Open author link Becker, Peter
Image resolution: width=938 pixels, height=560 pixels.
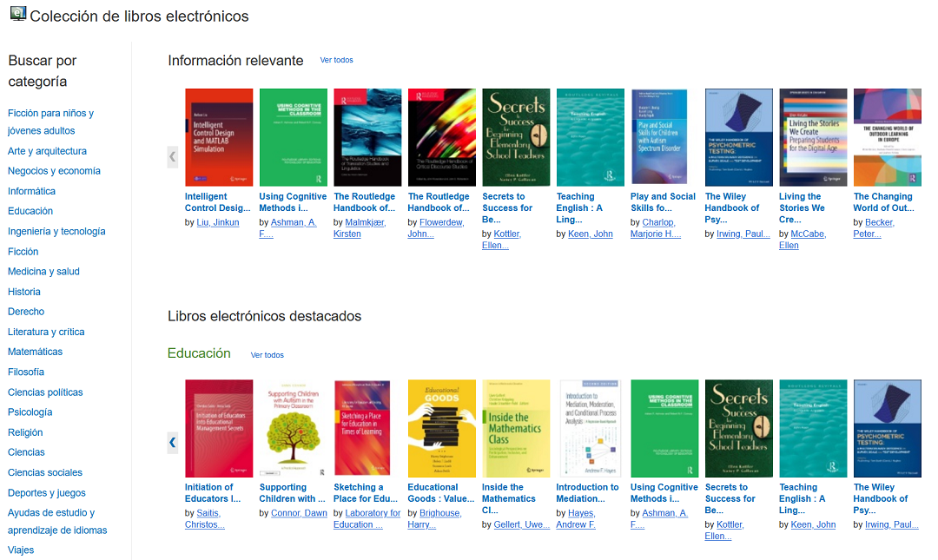(874, 228)
